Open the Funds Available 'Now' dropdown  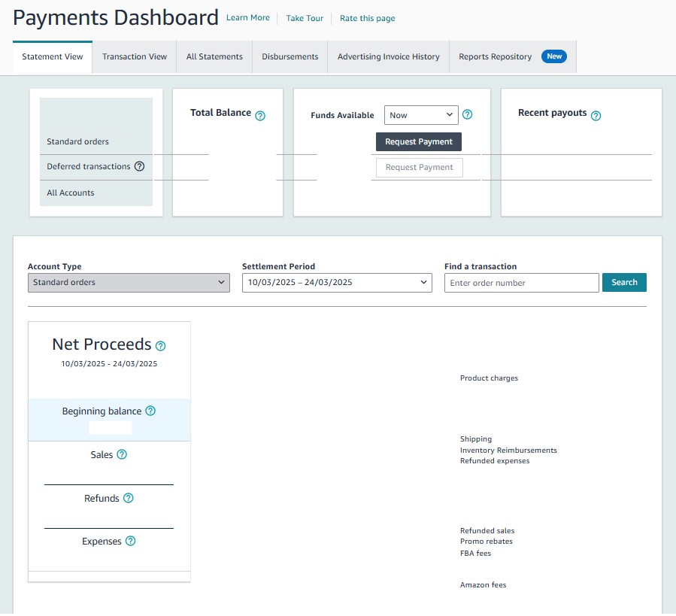420,115
